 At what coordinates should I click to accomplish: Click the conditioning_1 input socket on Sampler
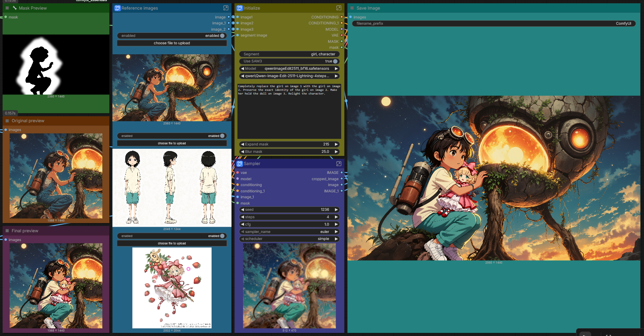coord(237,191)
